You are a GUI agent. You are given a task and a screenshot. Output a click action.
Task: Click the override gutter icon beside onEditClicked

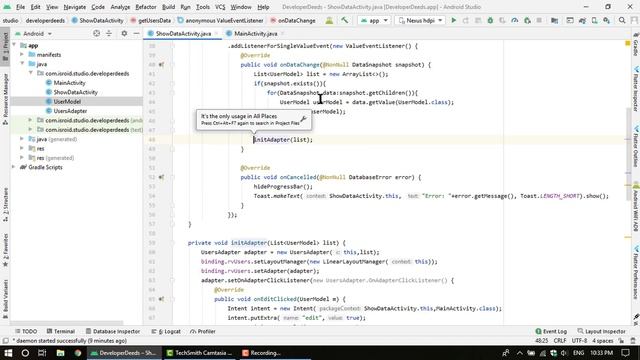(161, 299)
